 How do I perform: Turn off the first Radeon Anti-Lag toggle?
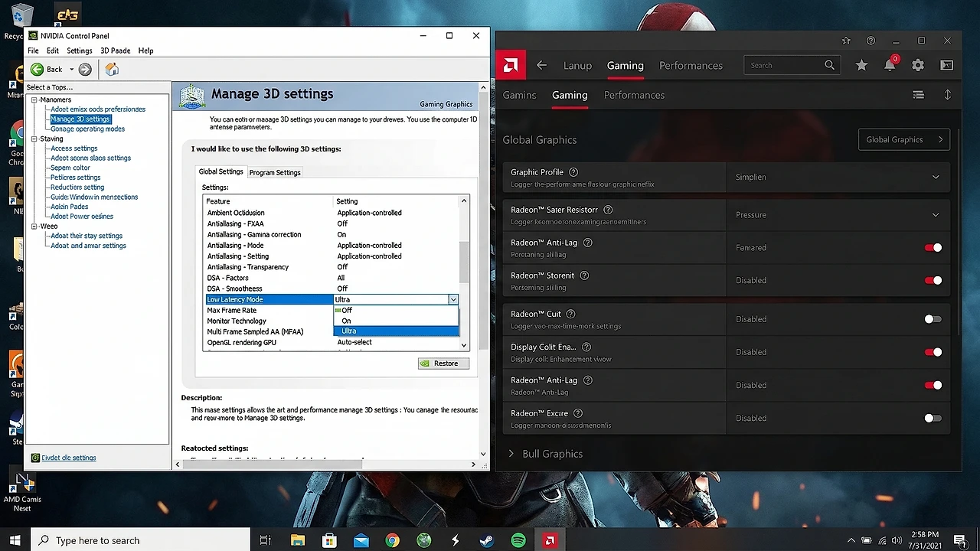click(x=933, y=248)
